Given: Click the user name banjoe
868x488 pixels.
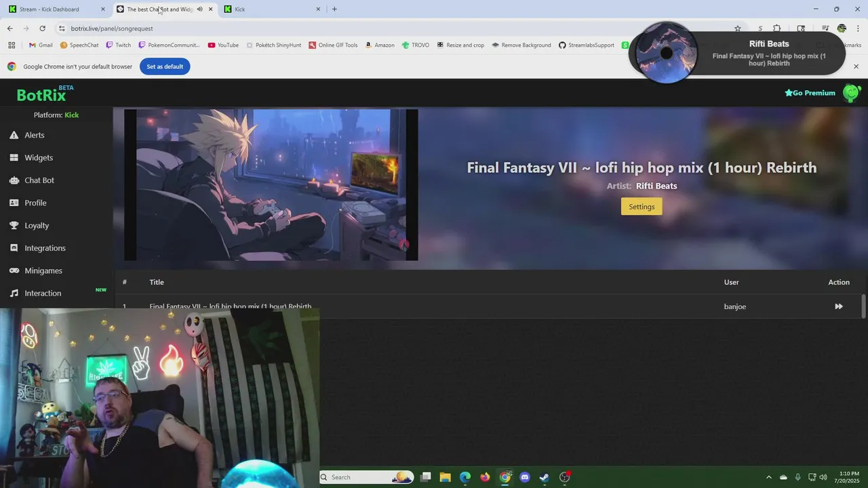Looking at the screenshot, I should pyautogui.click(x=735, y=306).
